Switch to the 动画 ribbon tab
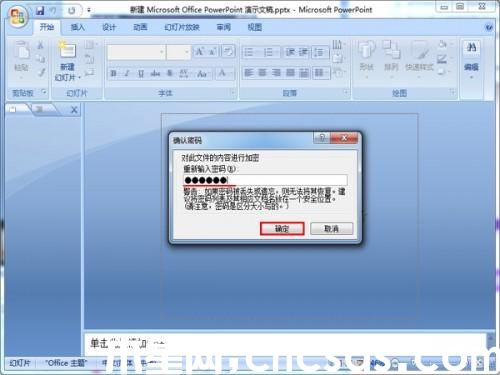 (x=140, y=27)
